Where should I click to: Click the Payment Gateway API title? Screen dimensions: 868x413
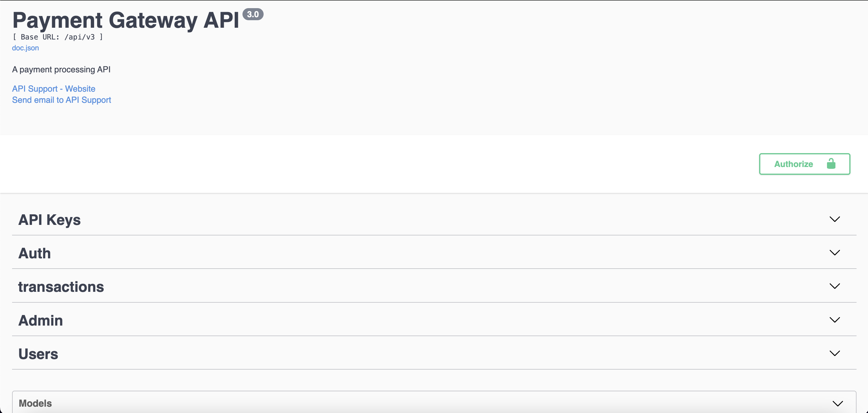(125, 20)
